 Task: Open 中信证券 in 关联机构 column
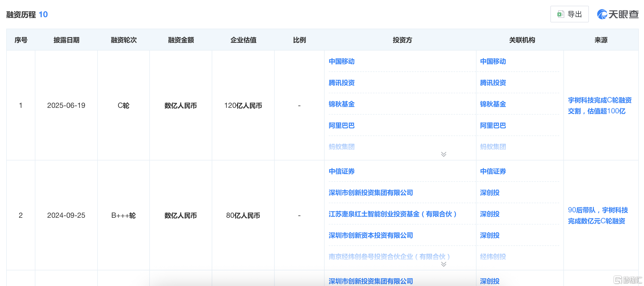[x=493, y=171]
